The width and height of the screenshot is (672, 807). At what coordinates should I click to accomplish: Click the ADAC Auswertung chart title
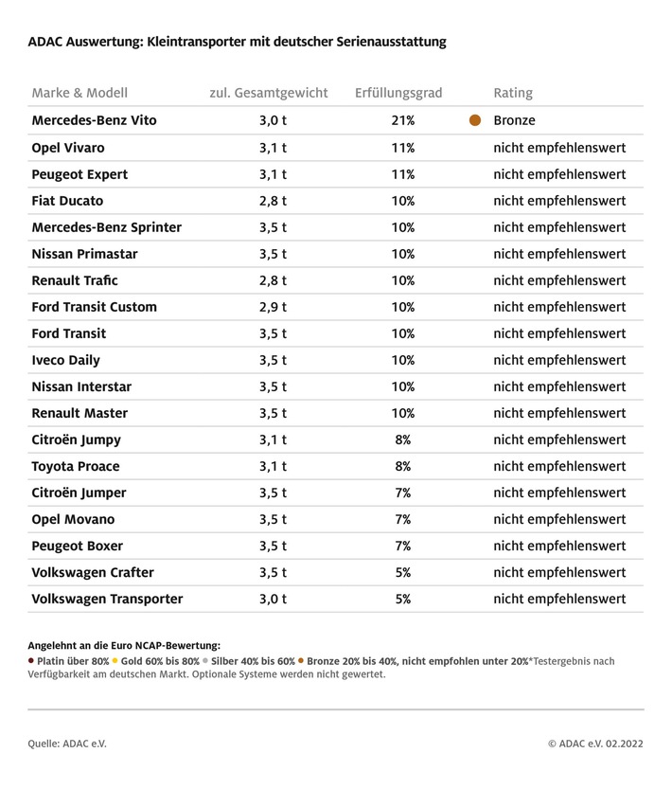click(x=237, y=42)
